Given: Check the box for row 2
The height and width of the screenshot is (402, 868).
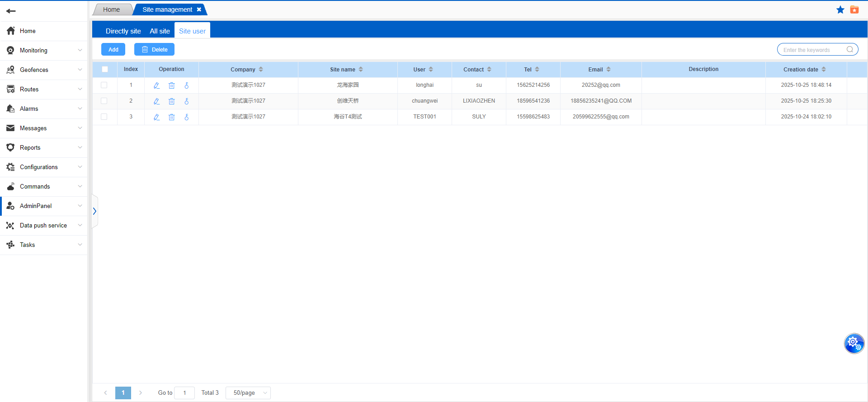Looking at the screenshot, I should click(x=104, y=101).
